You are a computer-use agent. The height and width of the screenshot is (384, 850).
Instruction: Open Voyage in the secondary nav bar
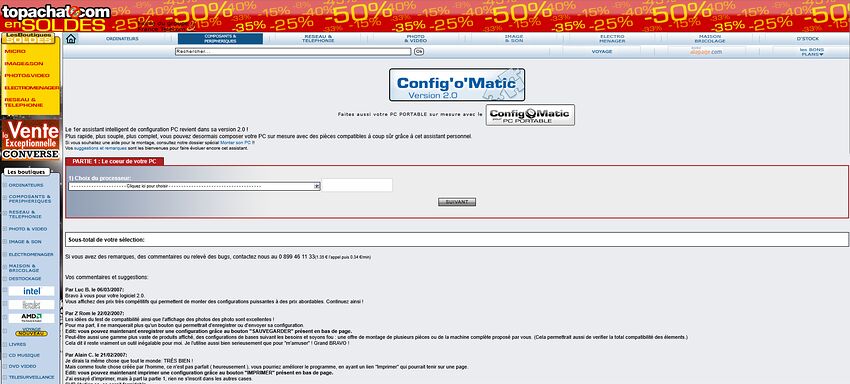pos(602,52)
